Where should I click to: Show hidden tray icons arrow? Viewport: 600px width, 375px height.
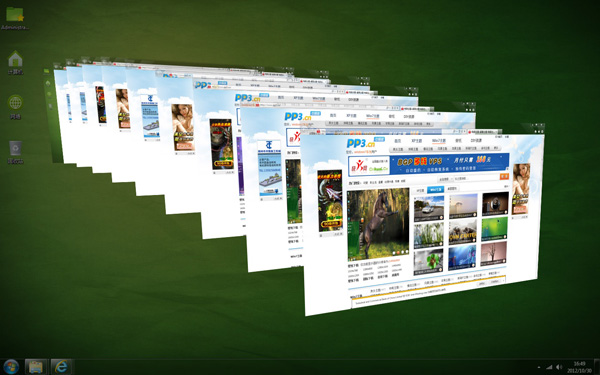click(x=539, y=367)
